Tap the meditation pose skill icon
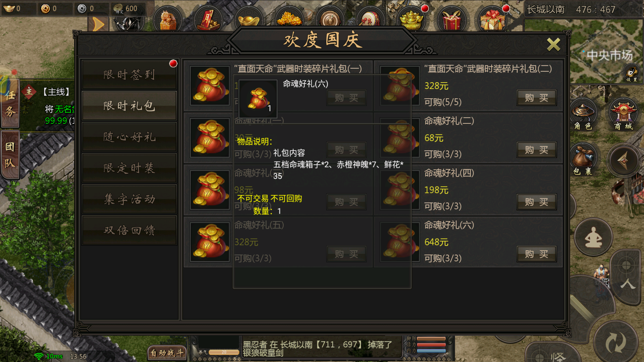 pyautogui.click(x=593, y=237)
